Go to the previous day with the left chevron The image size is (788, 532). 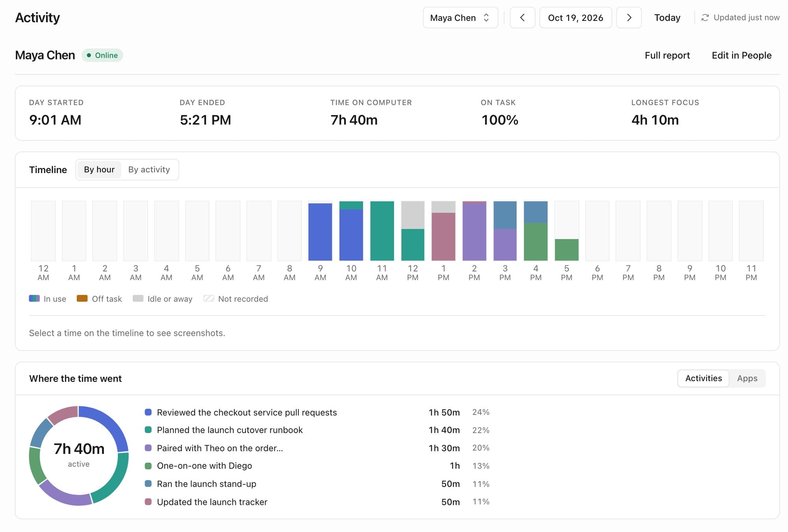[522, 18]
